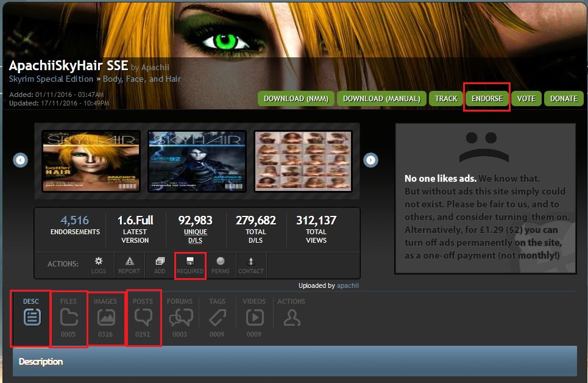Go to next image with the right arrow
This screenshot has width=588, height=383.
pyautogui.click(x=370, y=160)
